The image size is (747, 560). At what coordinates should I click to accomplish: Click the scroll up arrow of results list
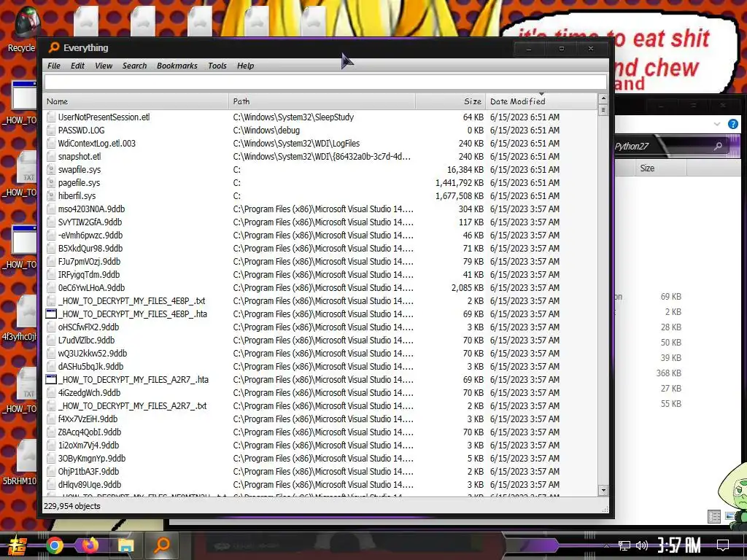coord(603,98)
